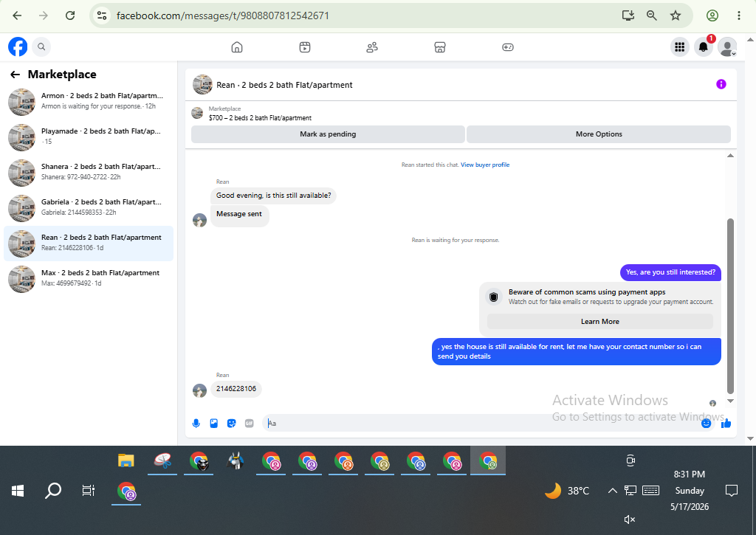Select the Rean conversation row
This screenshot has height=535, width=756.
click(x=89, y=244)
